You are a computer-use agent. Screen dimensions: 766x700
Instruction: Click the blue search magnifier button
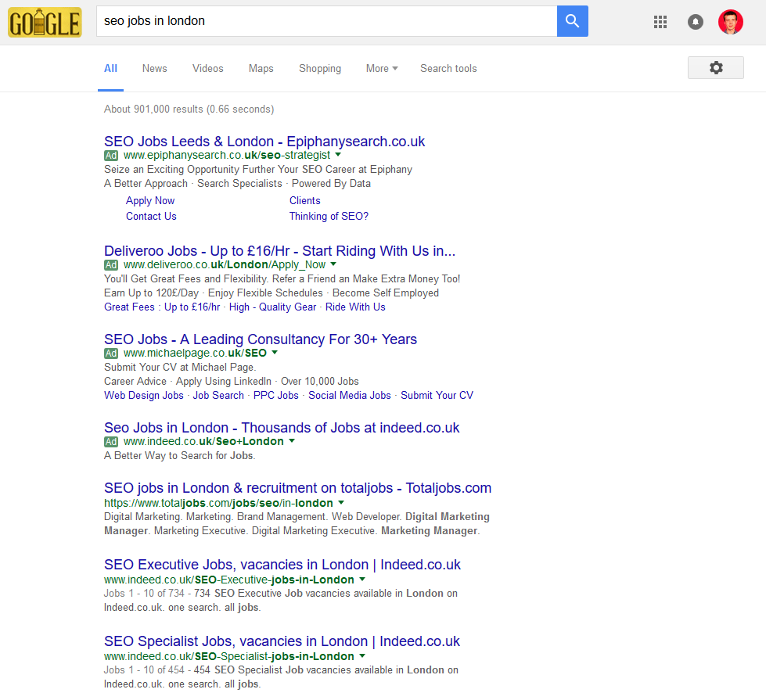(x=572, y=21)
